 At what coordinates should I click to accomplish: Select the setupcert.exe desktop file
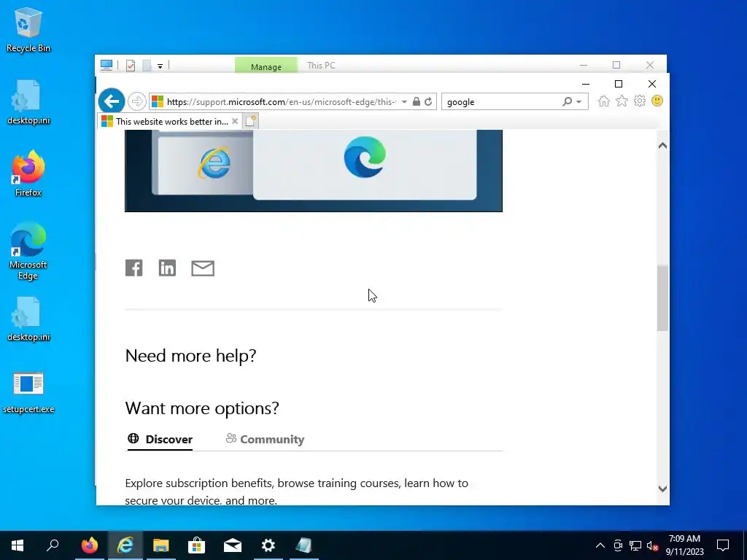28,392
